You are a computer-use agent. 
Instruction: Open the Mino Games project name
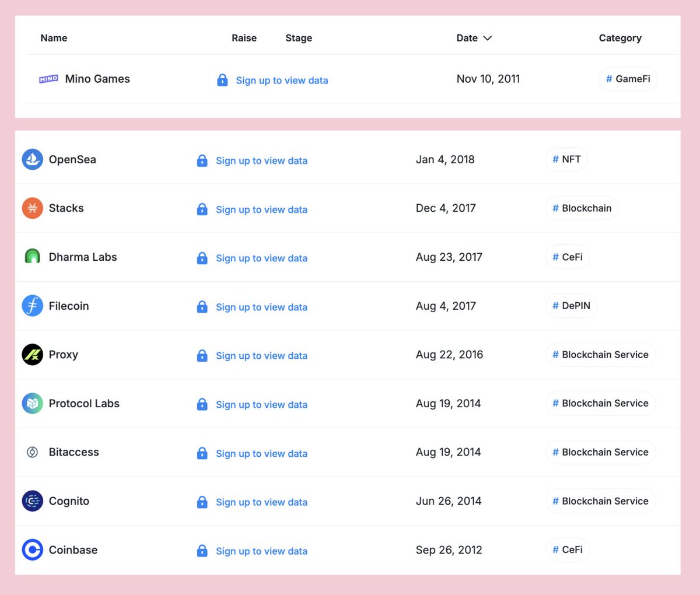[97, 79]
